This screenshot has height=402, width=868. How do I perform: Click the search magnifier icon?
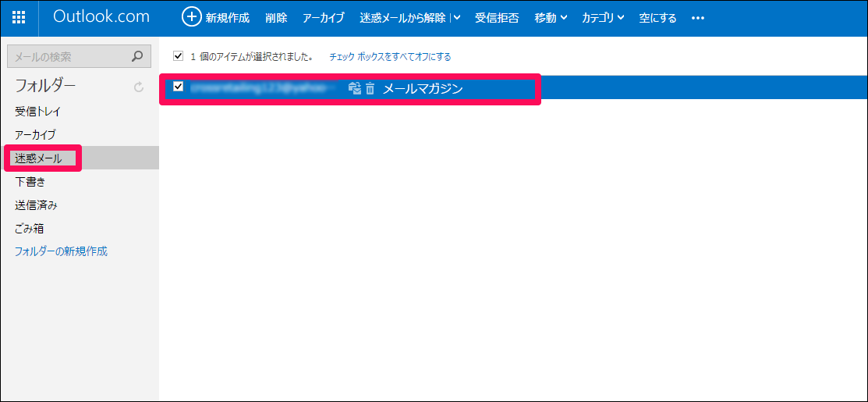pos(137,56)
